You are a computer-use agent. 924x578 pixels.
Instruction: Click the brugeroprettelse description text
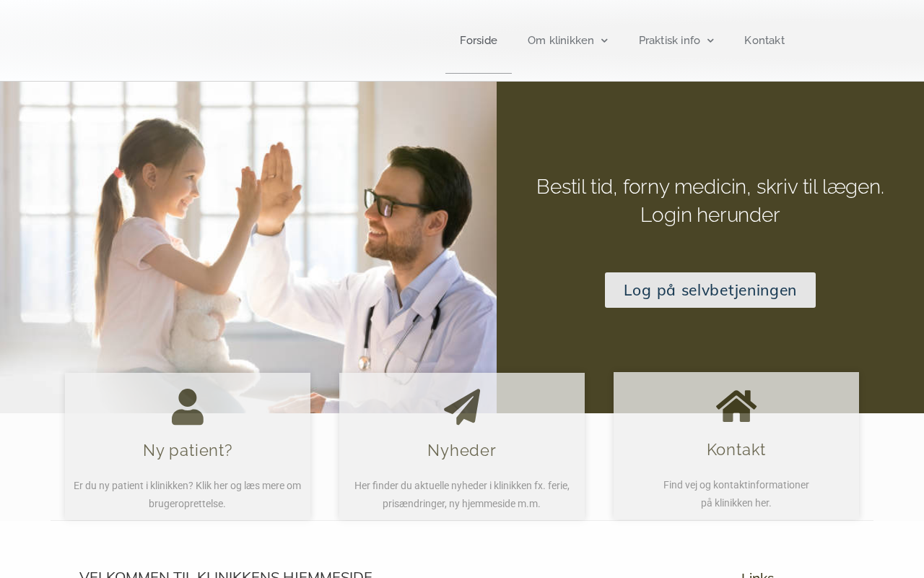pos(188,494)
